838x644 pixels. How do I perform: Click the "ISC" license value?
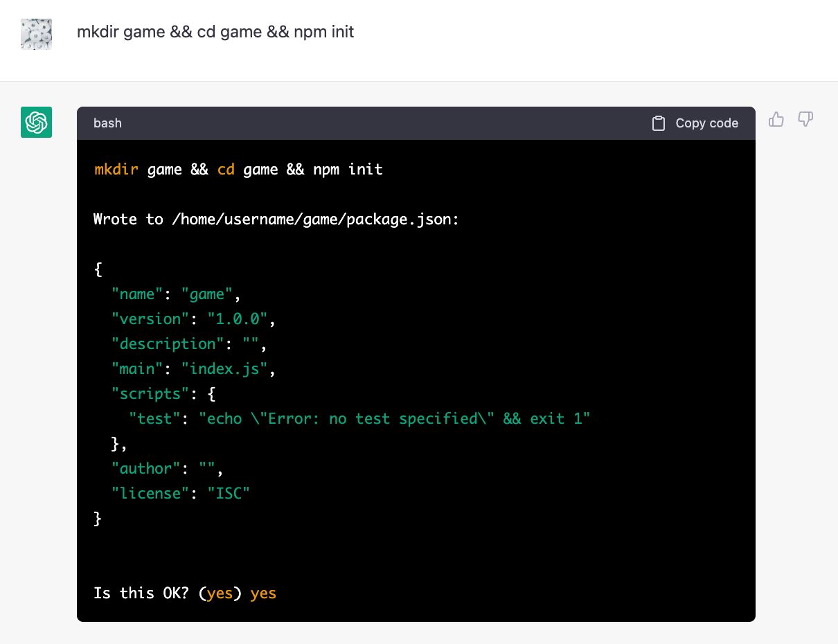coord(228,494)
